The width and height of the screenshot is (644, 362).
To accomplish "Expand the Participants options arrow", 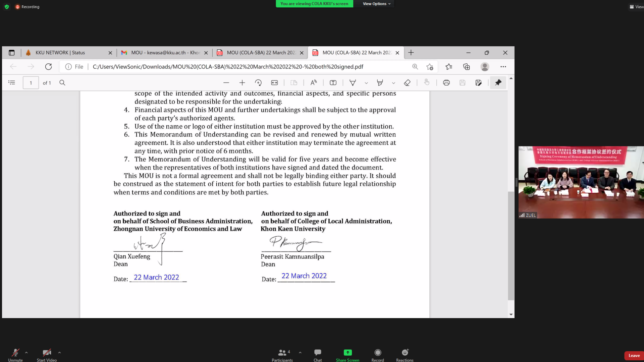I will point(300,353).
